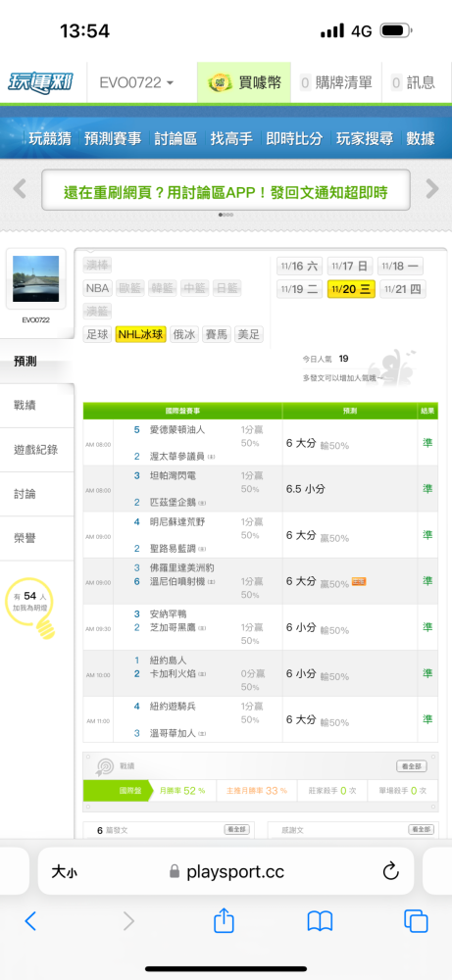This screenshot has width=452, height=980.
Task: Tap the orange badge beside 贏50%
Action: click(x=359, y=582)
